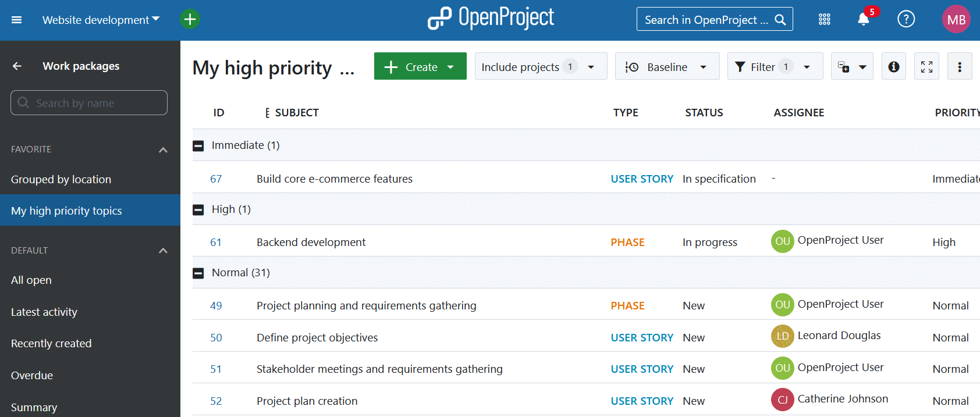Activate the fullscreen zen mode

[x=926, y=67]
